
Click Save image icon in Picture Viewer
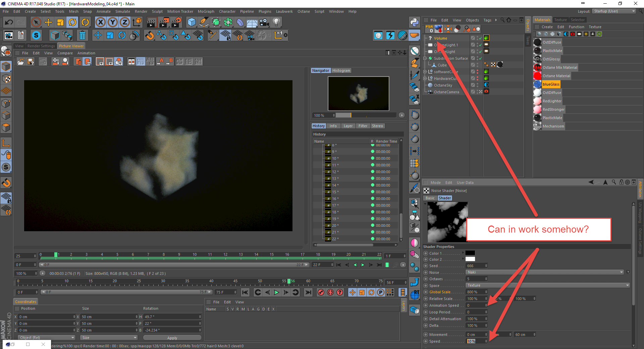point(31,61)
